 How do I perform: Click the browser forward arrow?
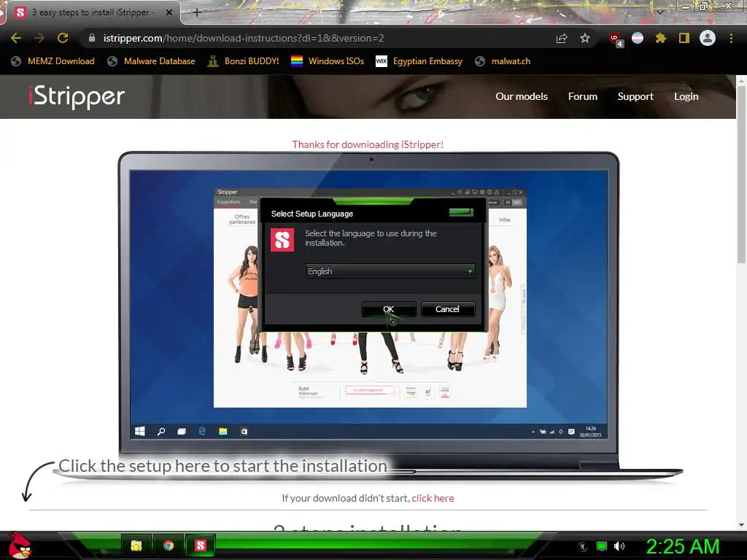39,38
